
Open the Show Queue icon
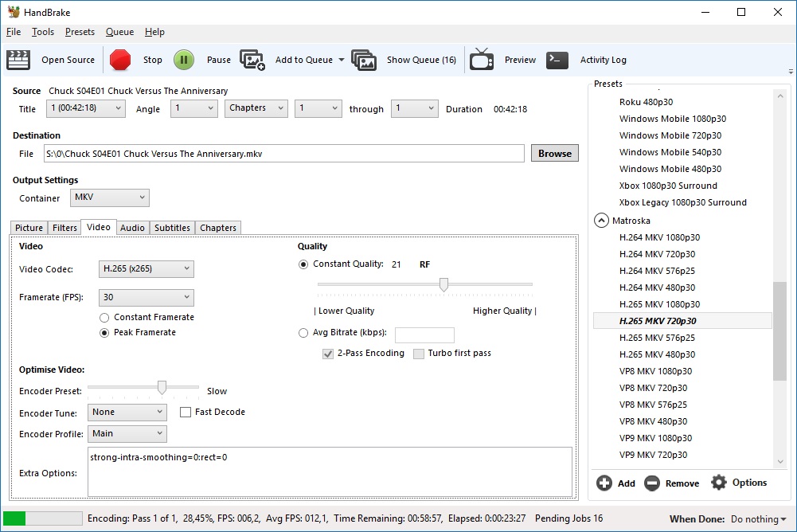pyautogui.click(x=364, y=60)
